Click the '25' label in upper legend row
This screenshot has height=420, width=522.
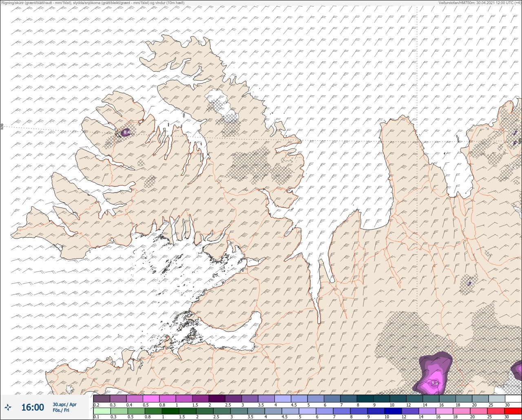click(x=491, y=405)
